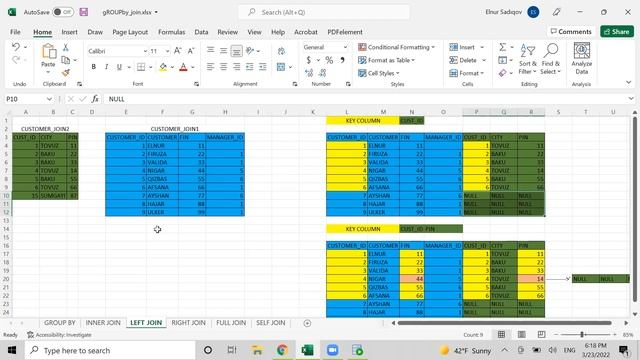Screen dimensions: 640x360
Task: Apply the red Font Color
Action: [183, 67]
